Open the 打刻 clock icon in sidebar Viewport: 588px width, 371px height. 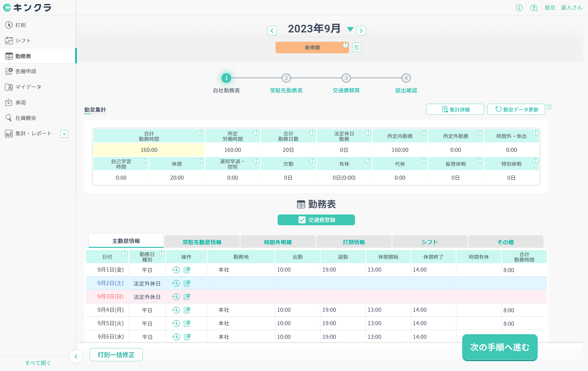pyautogui.click(x=9, y=25)
